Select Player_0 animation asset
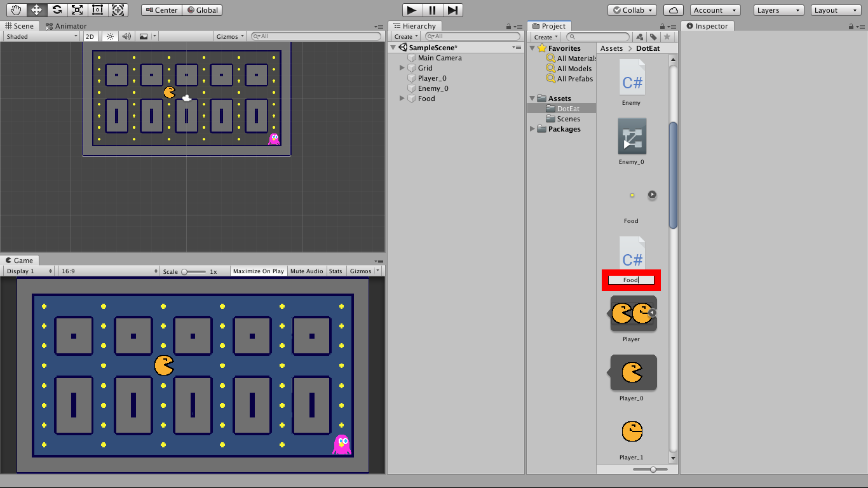868x488 pixels. 632,372
